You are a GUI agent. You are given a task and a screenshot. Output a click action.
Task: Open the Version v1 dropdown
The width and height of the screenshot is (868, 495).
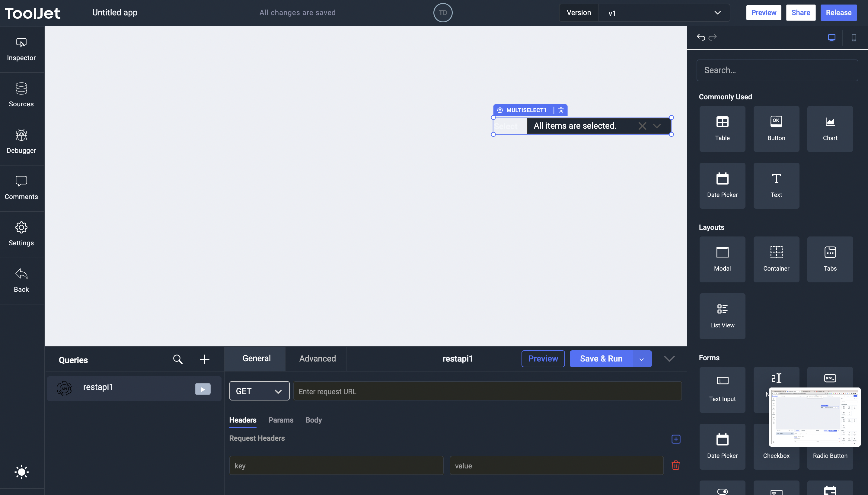pyautogui.click(x=664, y=13)
